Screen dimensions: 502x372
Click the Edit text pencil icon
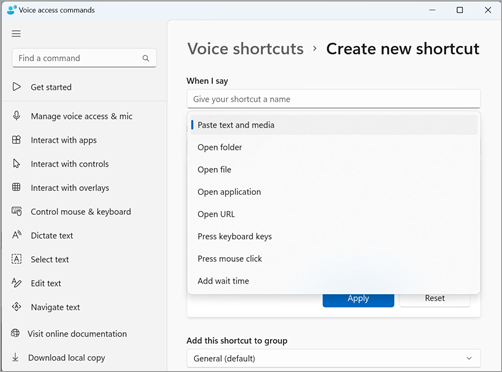pyautogui.click(x=16, y=283)
